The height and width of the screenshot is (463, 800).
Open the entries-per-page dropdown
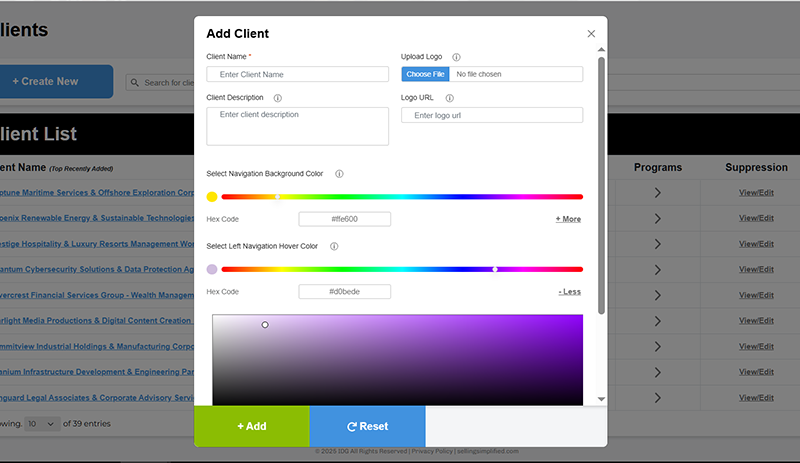(42, 424)
